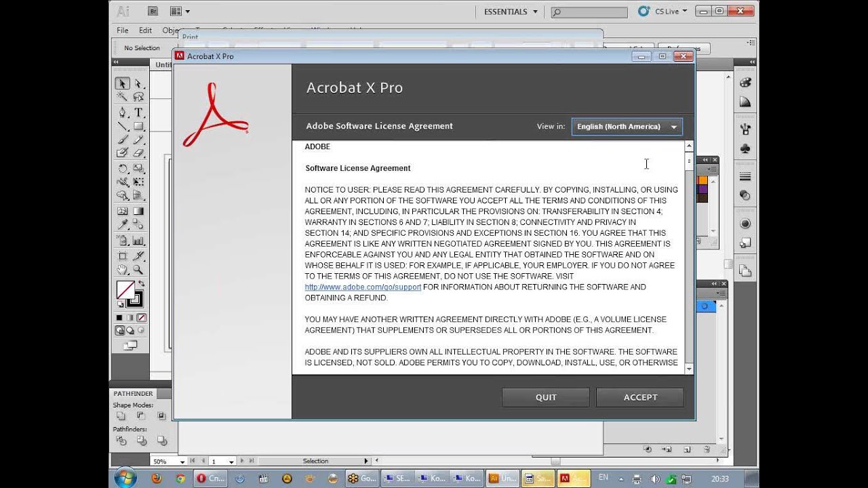Select the Line Segment tool
This screenshot has height=488, width=868.
122,125
